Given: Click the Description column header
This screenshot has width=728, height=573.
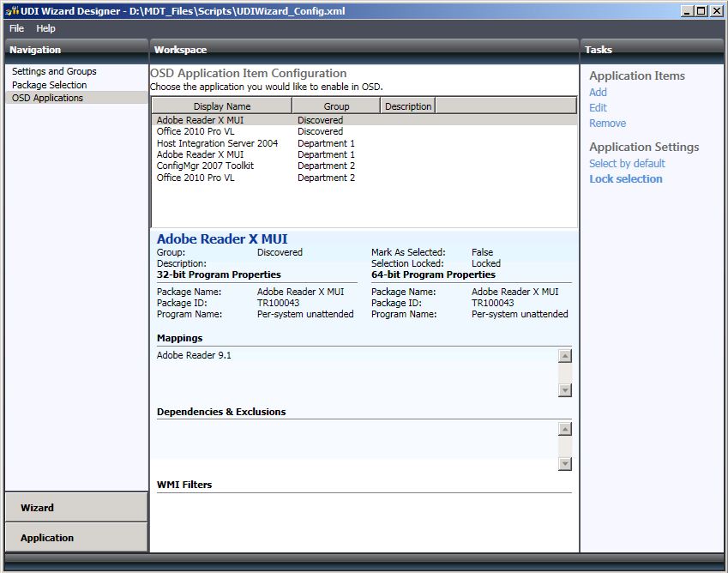Looking at the screenshot, I should pos(408,106).
